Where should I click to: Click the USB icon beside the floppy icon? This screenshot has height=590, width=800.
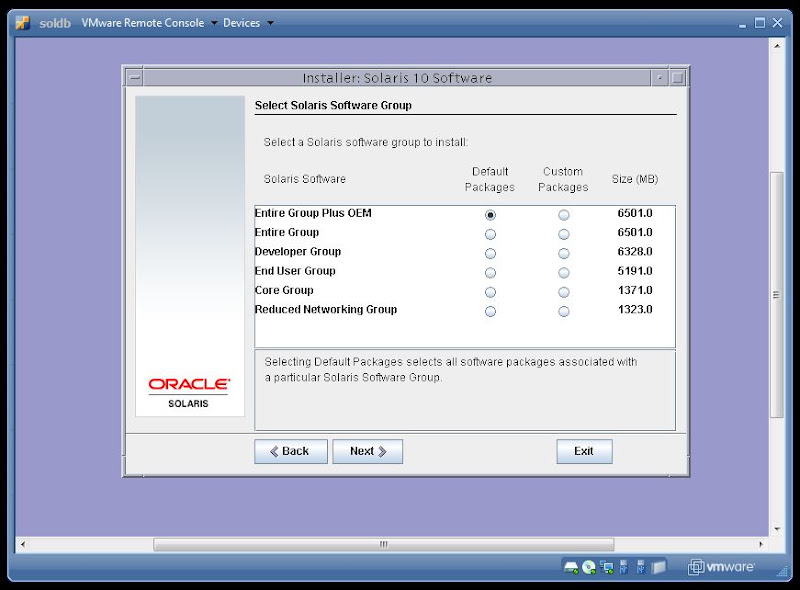point(641,567)
